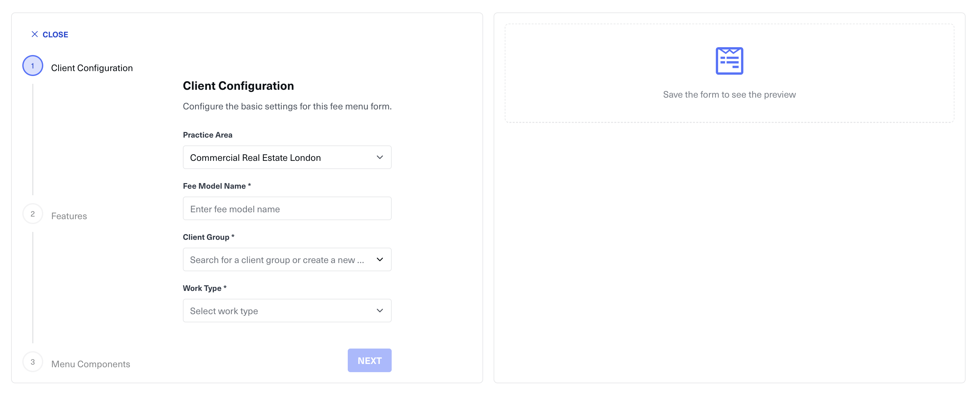Select the step 1 circle indicator
Image resolution: width=980 pixels, height=399 pixels.
pos(33,66)
